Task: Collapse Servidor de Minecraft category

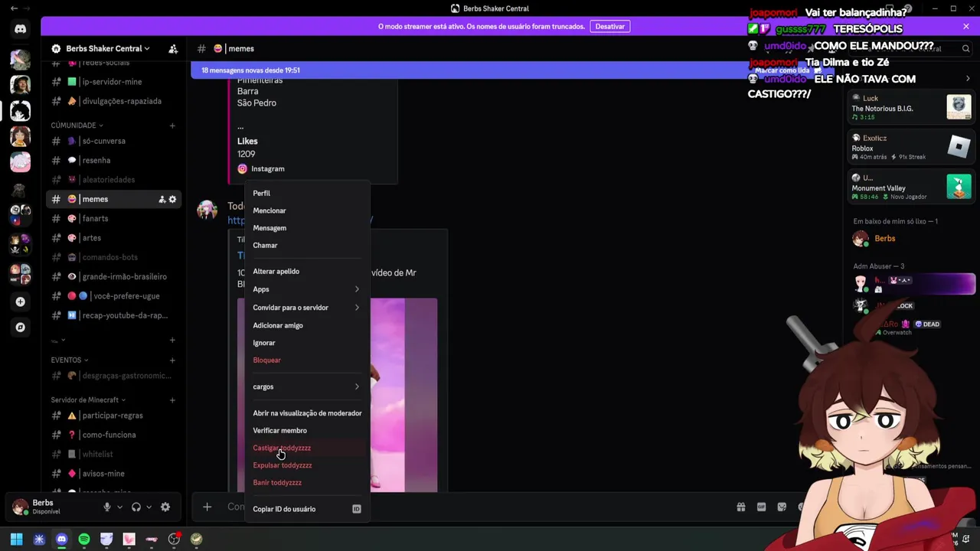Action: [x=88, y=399]
